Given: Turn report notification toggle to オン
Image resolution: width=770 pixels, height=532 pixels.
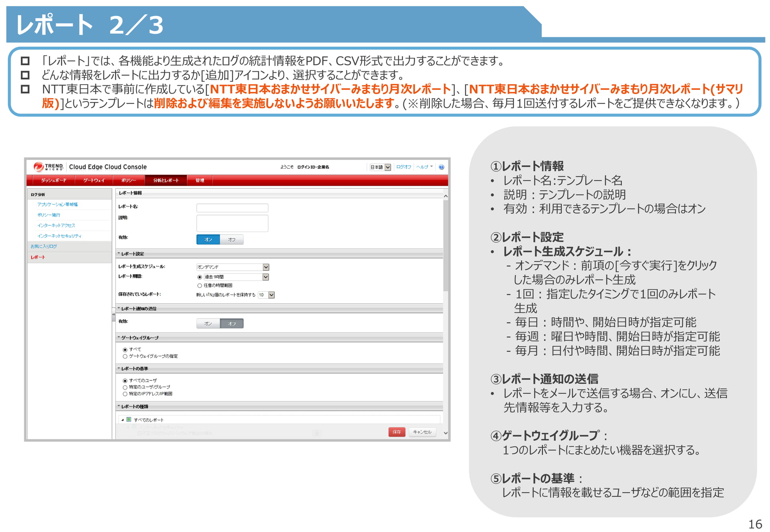Looking at the screenshot, I should (208, 324).
